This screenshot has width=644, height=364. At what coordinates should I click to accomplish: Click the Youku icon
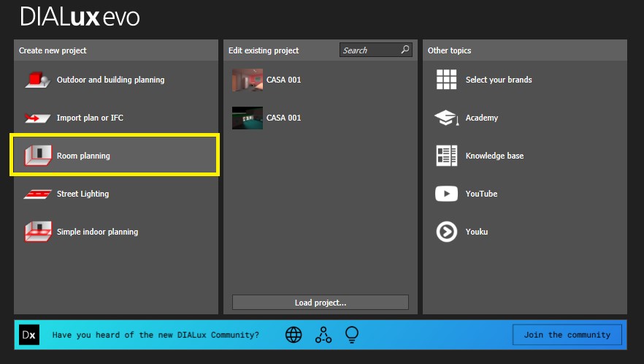(446, 232)
